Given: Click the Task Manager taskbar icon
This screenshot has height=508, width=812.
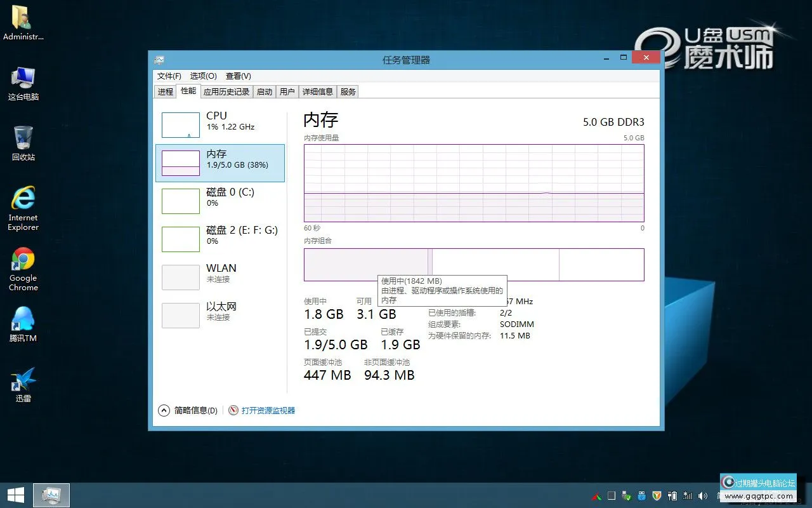Looking at the screenshot, I should (51, 495).
